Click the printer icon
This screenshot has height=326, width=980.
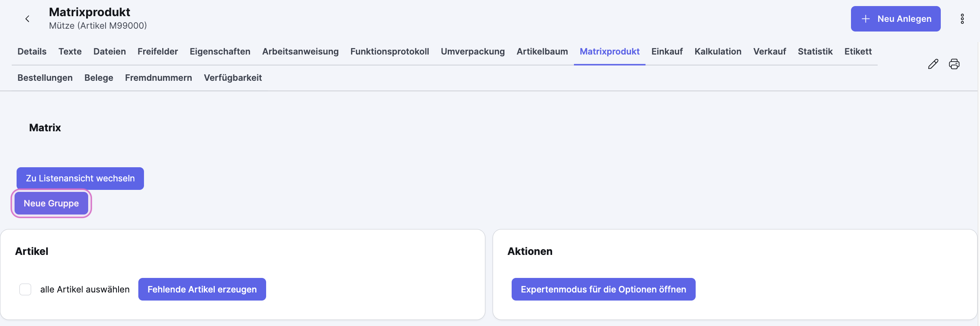[x=955, y=64]
